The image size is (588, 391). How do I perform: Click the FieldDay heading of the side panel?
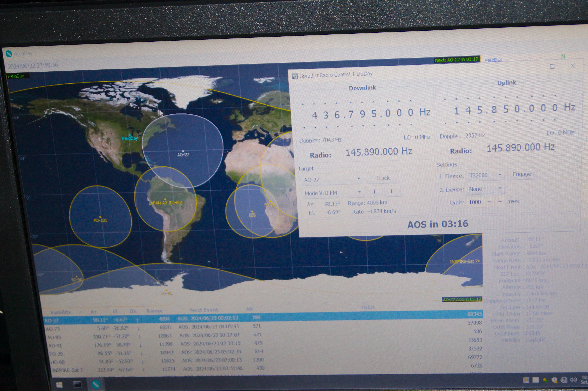493,60
